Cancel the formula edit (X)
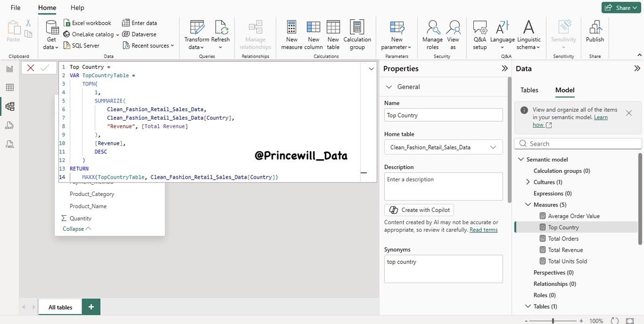 click(31, 68)
